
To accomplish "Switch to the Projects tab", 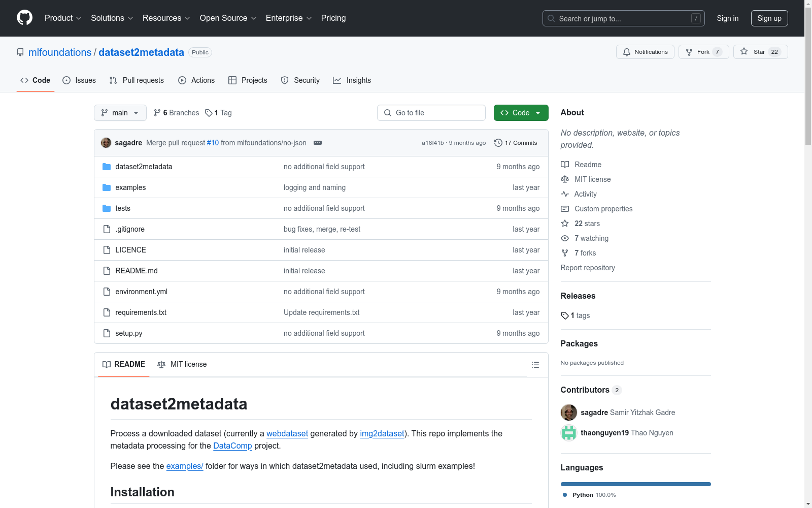I will point(248,80).
